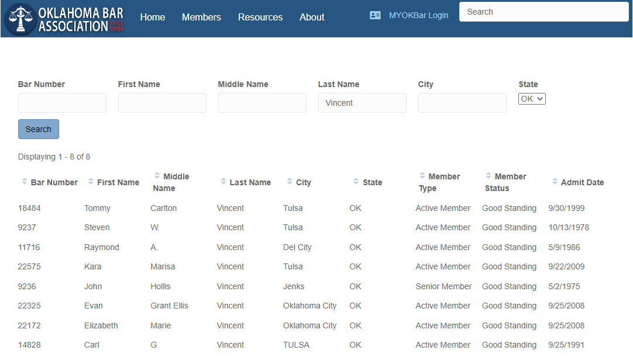Select bar number 14828
Viewport: 633px width, 364px height.
(29, 345)
